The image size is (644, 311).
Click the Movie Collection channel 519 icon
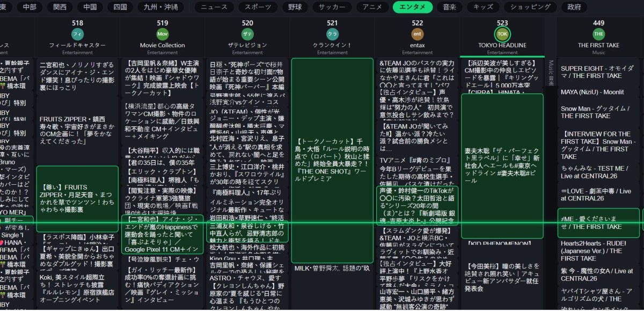click(x=163, y=34)
